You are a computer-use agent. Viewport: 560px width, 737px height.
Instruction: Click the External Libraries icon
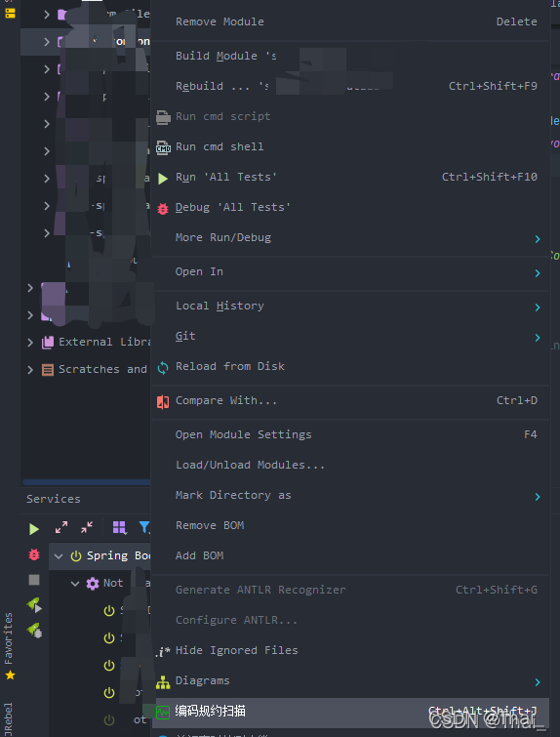[48, 343]
